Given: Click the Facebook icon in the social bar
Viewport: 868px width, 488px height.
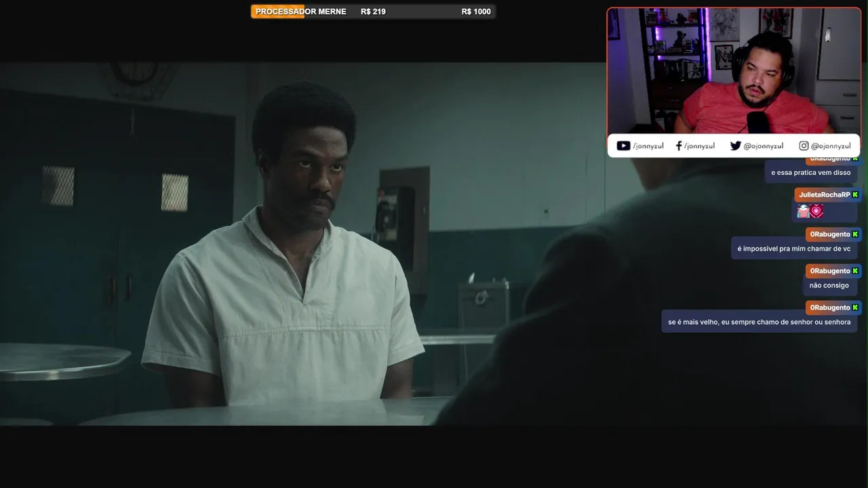Looking at the screenshot, I should pyautogui.click(x=679, y=146).
